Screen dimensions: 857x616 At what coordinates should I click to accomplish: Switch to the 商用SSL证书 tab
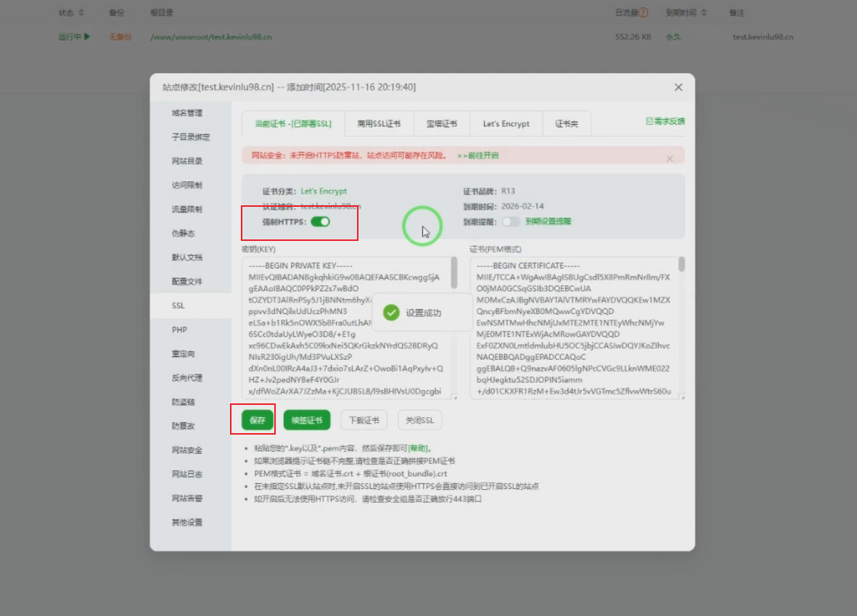tap(380, 123)
